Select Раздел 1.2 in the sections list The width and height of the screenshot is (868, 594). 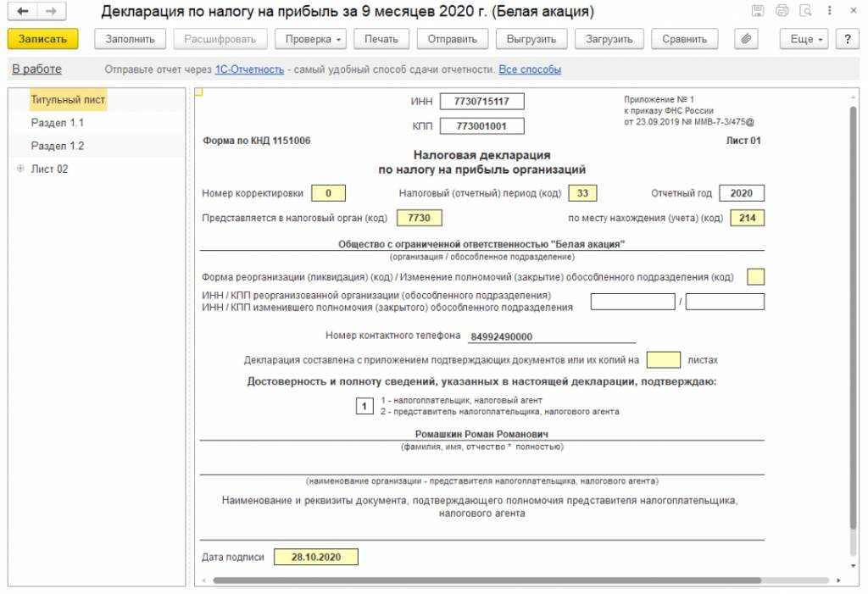(58, 146)
